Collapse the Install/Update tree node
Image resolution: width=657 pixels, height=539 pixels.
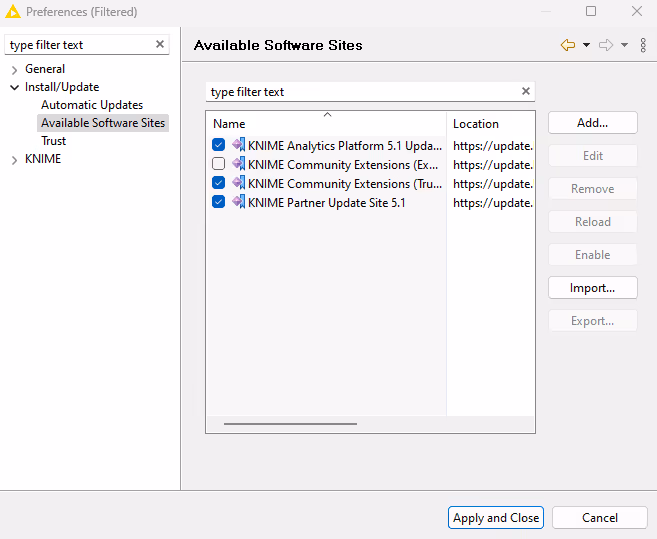14,87
